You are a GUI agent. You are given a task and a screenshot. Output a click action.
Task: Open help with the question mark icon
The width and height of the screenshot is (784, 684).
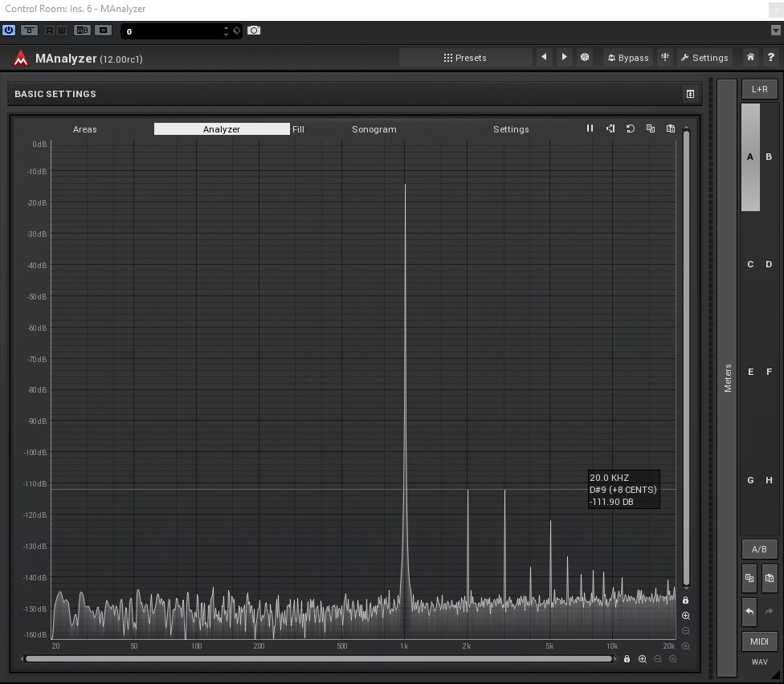[771, 57]
